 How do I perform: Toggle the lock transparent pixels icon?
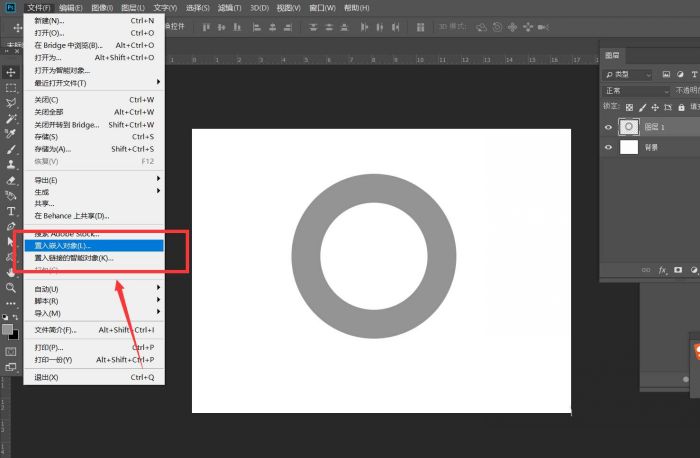pos(629,107)
